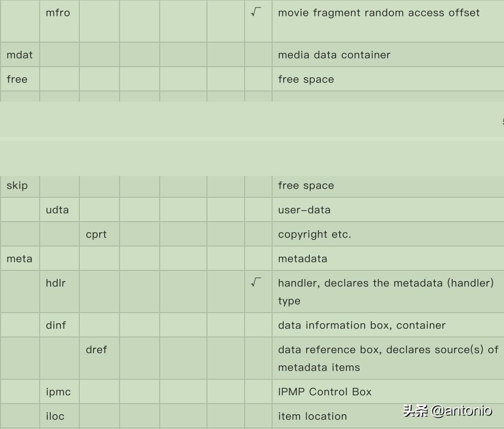Click the mdat box name cell

tap(20, 55)
